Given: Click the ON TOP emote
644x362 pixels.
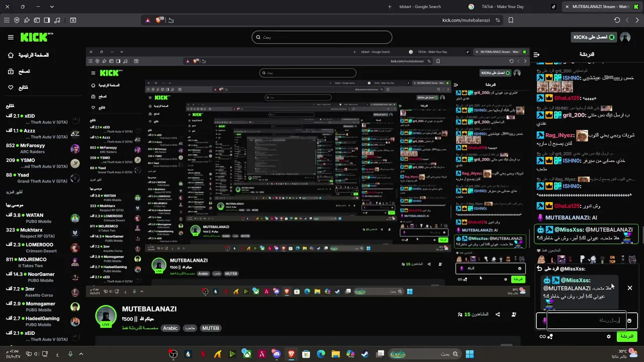Looking at the screenshot, I should (612, 259).
